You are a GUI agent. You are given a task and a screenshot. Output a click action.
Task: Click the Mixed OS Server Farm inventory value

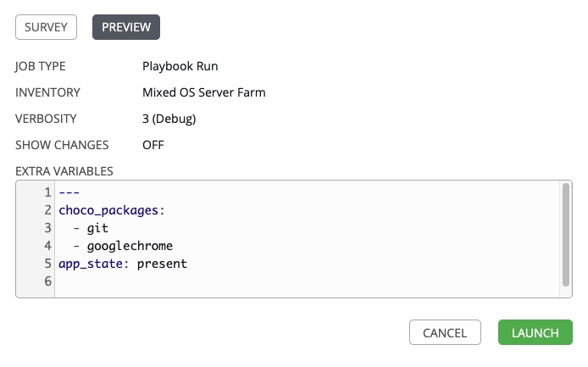click(203, 92)
